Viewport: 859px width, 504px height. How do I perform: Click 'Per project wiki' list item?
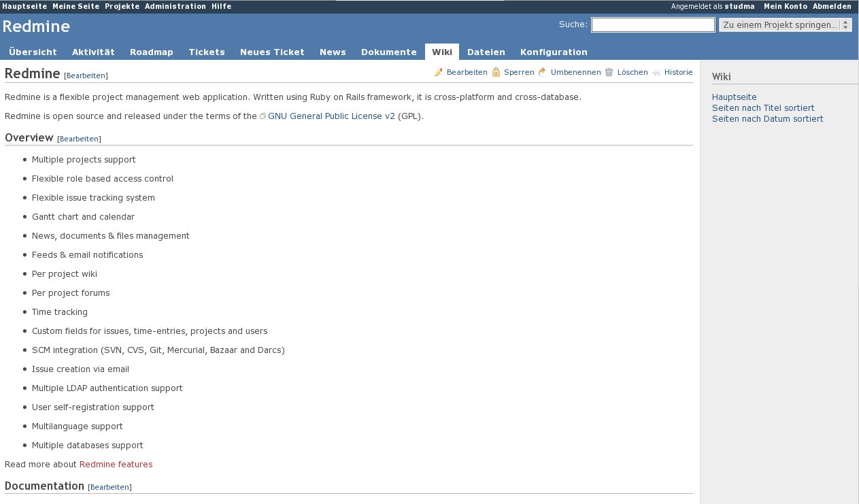click(x=65, y=274)
